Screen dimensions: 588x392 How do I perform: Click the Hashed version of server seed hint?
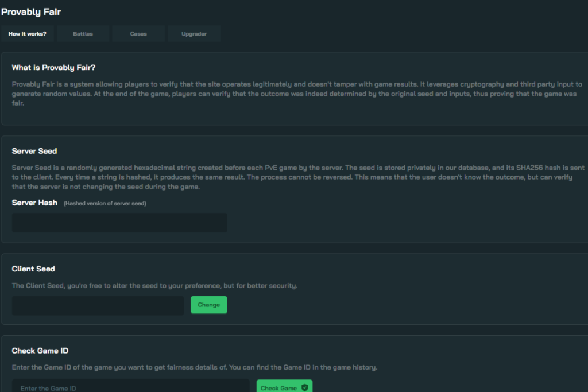click(x=105, y=204)
